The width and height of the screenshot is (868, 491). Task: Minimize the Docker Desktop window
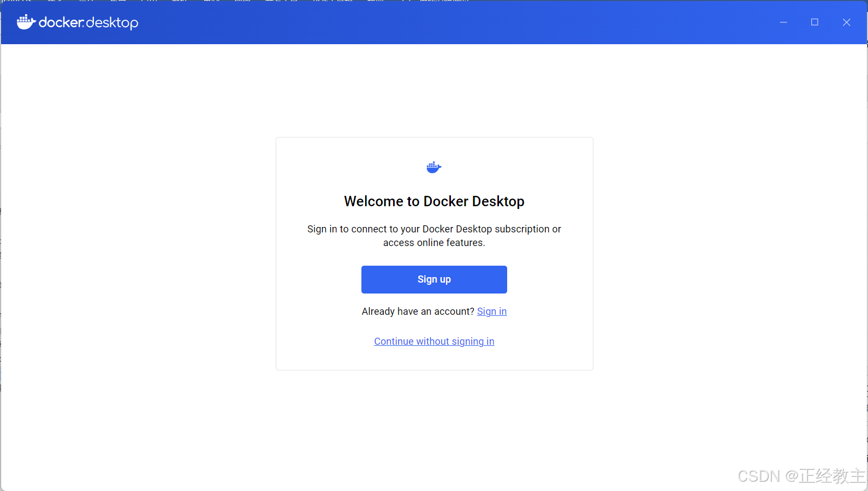[x=783, y=22]
